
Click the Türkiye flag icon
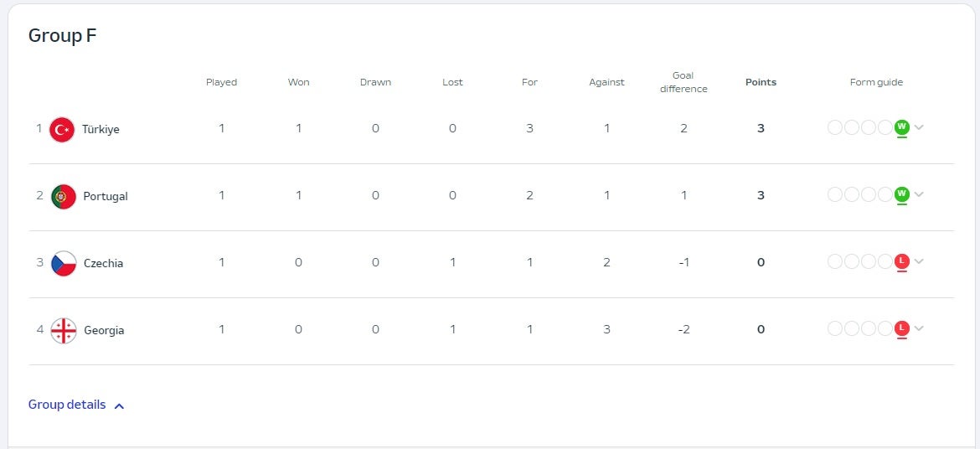pos(62,129)
